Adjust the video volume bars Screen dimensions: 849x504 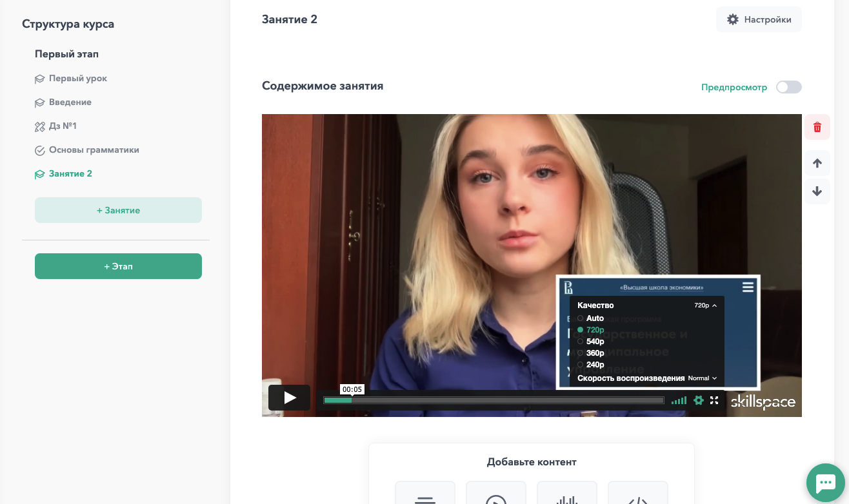679,401
